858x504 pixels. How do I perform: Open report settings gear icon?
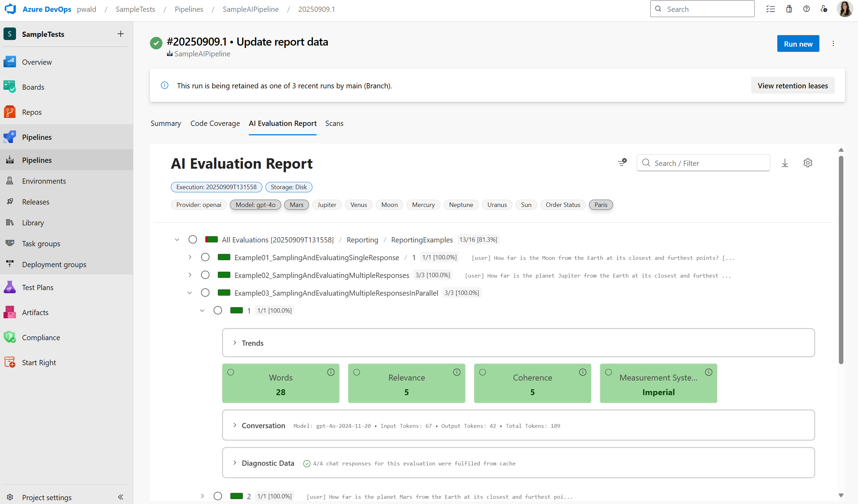(x=808, y=163)
